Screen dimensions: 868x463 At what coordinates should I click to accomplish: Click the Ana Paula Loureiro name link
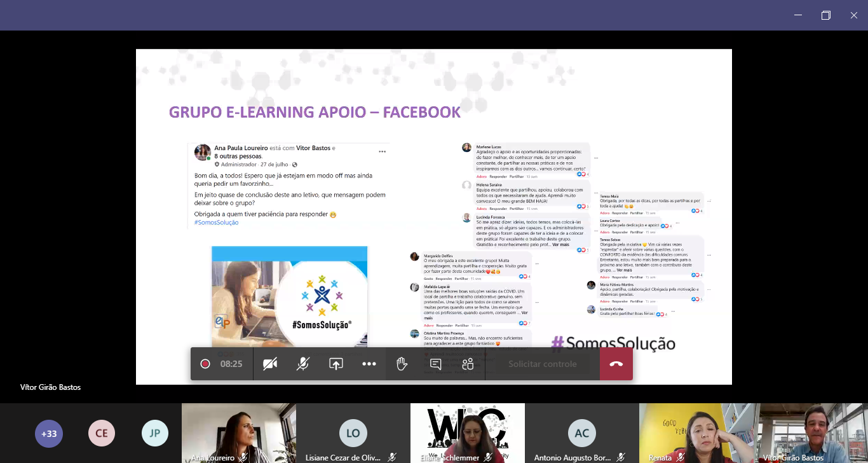coord(241,148)
